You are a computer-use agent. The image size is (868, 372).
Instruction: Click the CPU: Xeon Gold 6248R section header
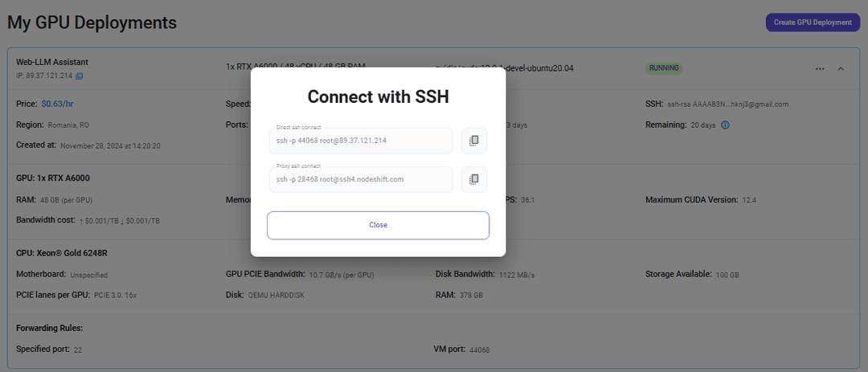(x=61, y=254)
